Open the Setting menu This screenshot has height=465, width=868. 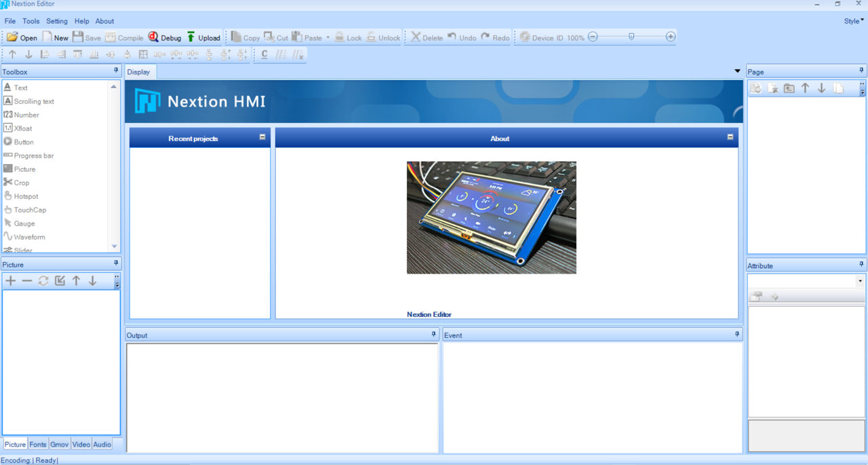pos(57,21)
